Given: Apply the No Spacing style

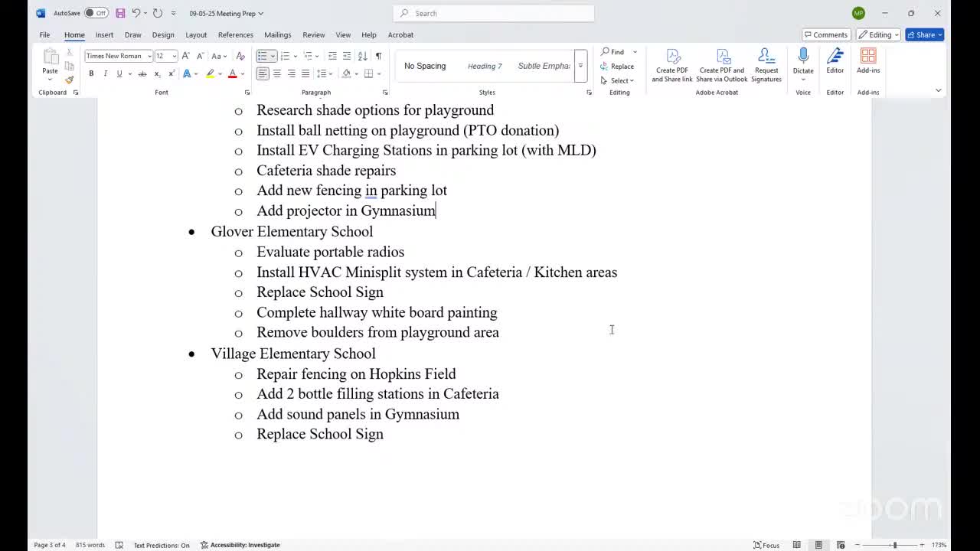Looking at the screenshot, I should tap(425, 66).
